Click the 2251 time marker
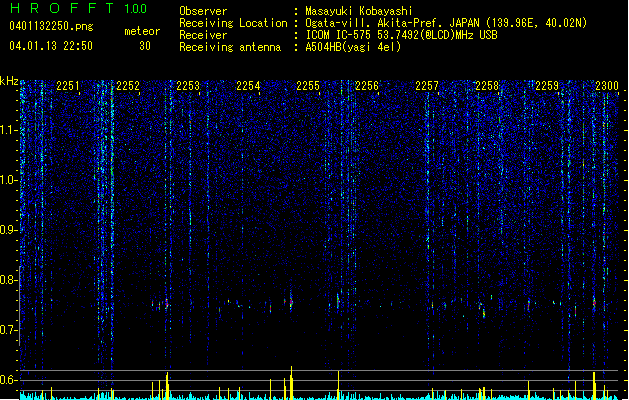The width and height of the screenshot is (629, 400). [x=68, y=86]
